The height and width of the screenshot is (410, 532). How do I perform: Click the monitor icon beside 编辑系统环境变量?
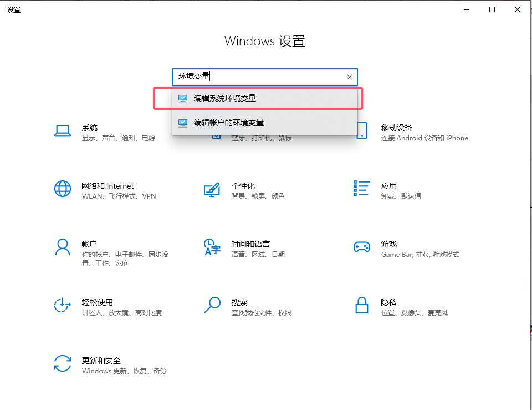(183, 99)
